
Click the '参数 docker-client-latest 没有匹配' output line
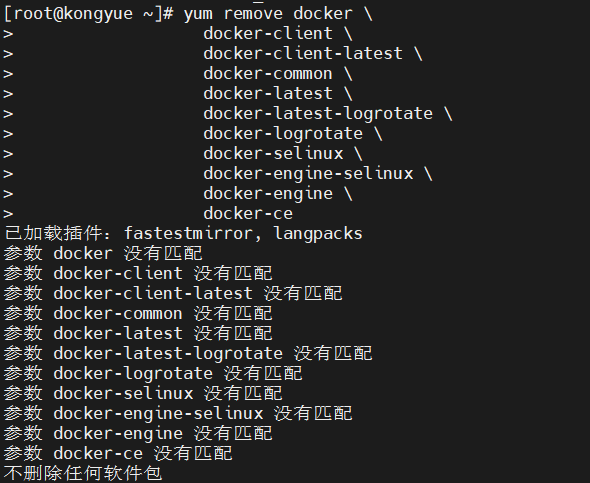173,293
